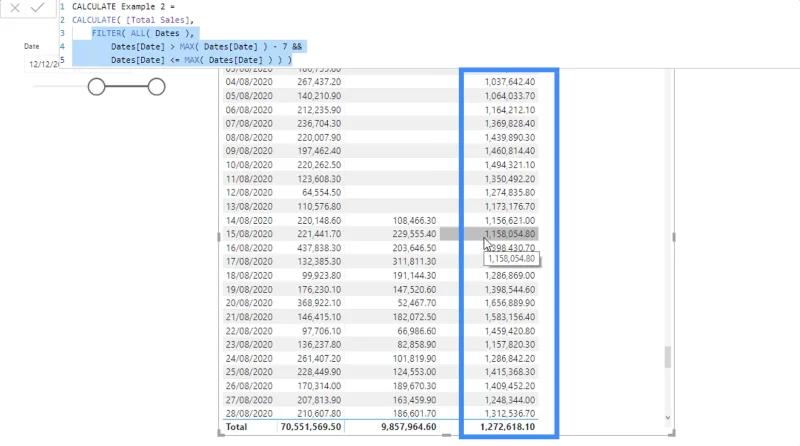Select date cell 06/08/2020

[x=249, y=110]
